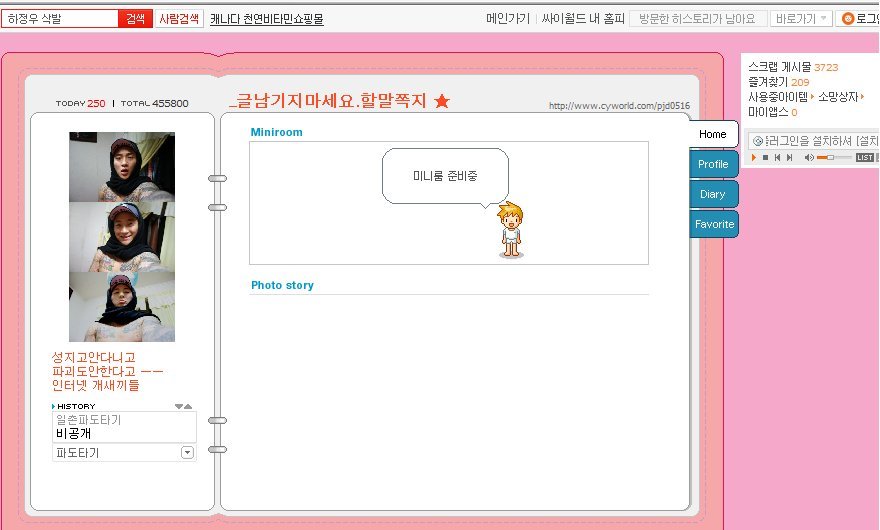Go to the previous track

[x=777, y=158]
